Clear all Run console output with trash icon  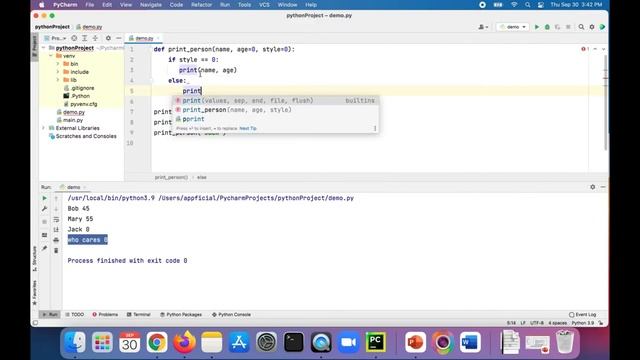(56, 250)
